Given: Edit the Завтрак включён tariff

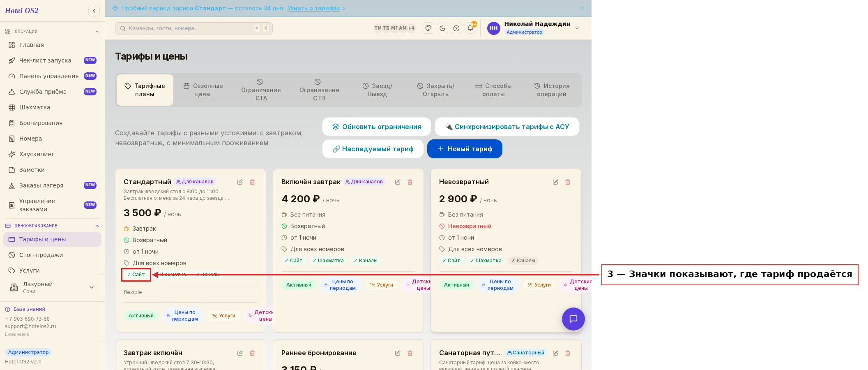Looking at the screenshot, I should [x=240, y=353].
